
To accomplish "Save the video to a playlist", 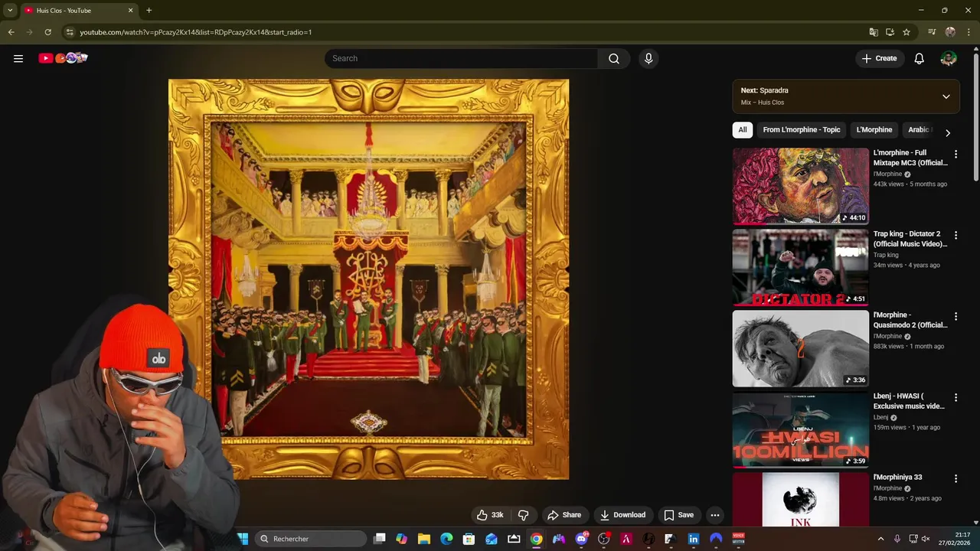I will click(x=678, y=515).
